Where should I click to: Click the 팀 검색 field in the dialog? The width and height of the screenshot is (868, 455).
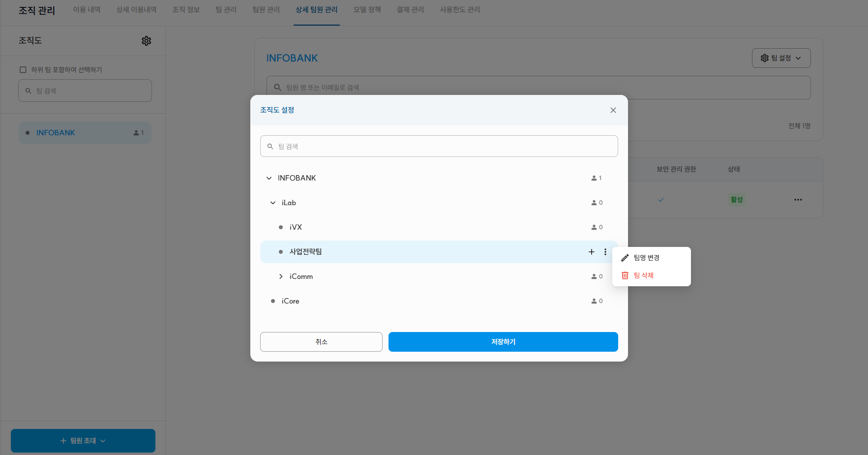(439, 147)
